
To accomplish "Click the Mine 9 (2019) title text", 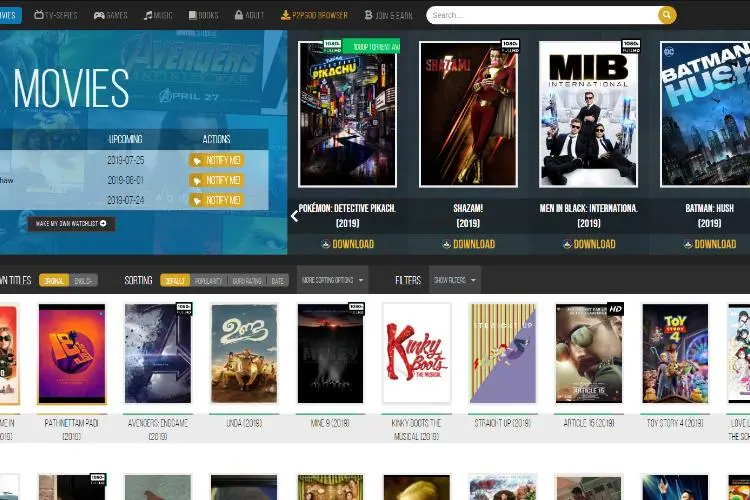I will [x=331, y=423].
